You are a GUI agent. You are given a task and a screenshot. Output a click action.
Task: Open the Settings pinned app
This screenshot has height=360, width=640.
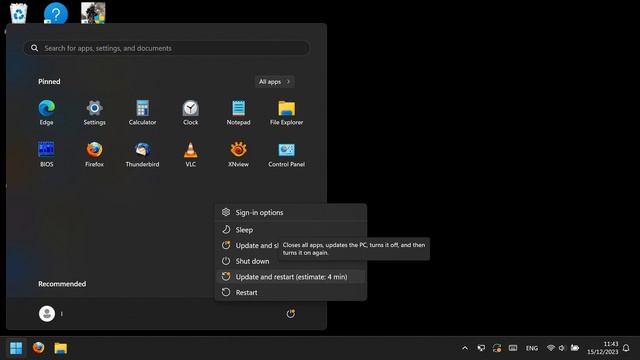94,112
